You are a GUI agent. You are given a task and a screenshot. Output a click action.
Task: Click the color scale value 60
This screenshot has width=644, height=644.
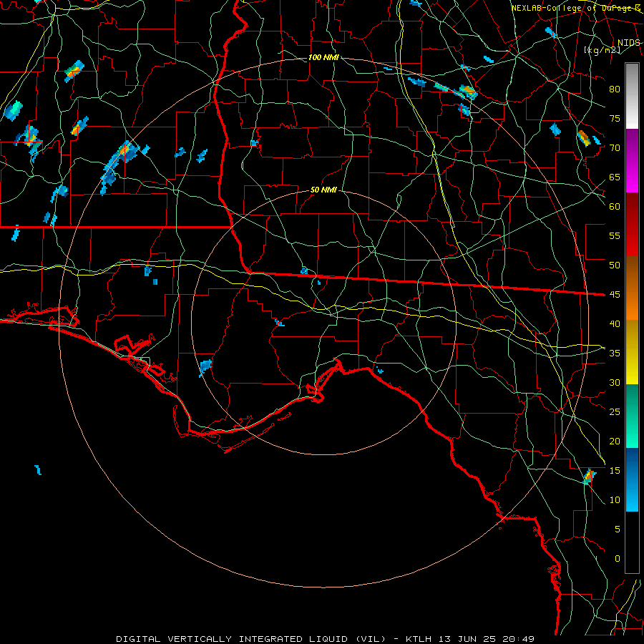(615, 207)
